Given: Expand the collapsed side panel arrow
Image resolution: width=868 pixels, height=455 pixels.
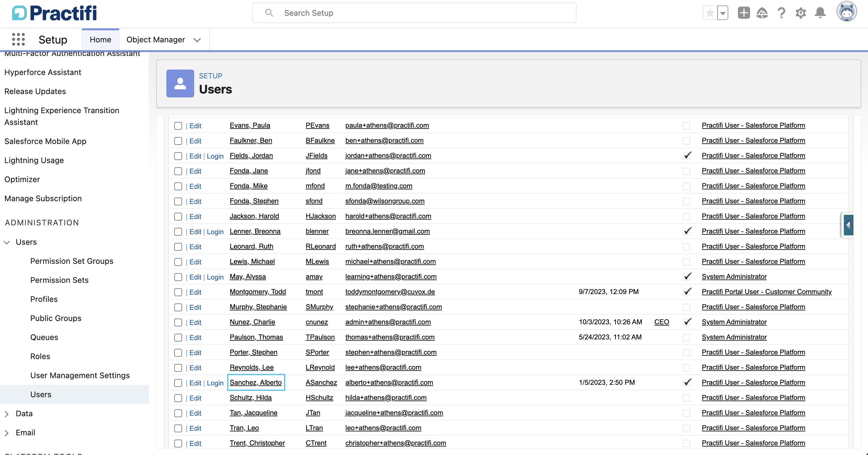Looking at the screenshot, I should (x=848, y=225).
